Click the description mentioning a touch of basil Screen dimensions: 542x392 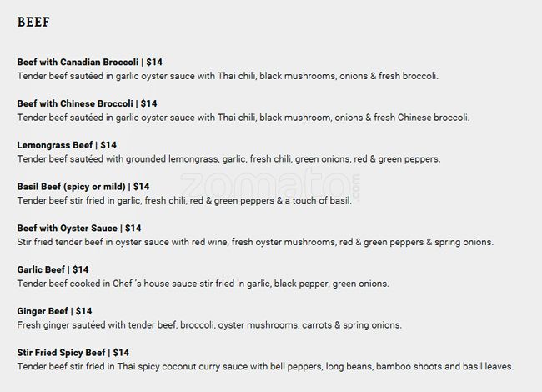pos(184,200)
